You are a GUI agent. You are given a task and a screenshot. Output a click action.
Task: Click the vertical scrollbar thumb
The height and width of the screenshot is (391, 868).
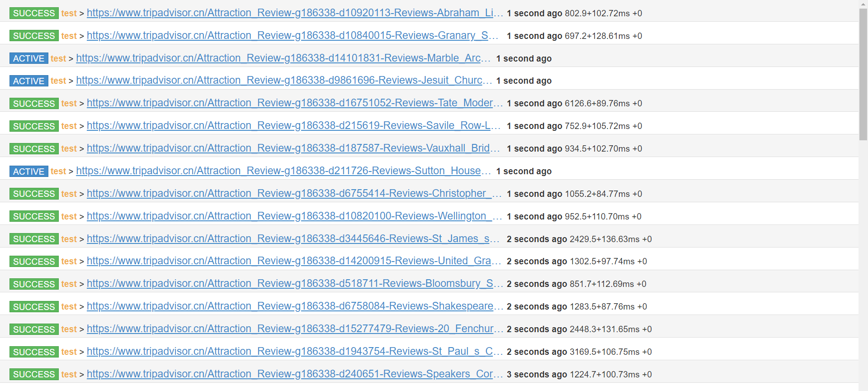[863, 75]
